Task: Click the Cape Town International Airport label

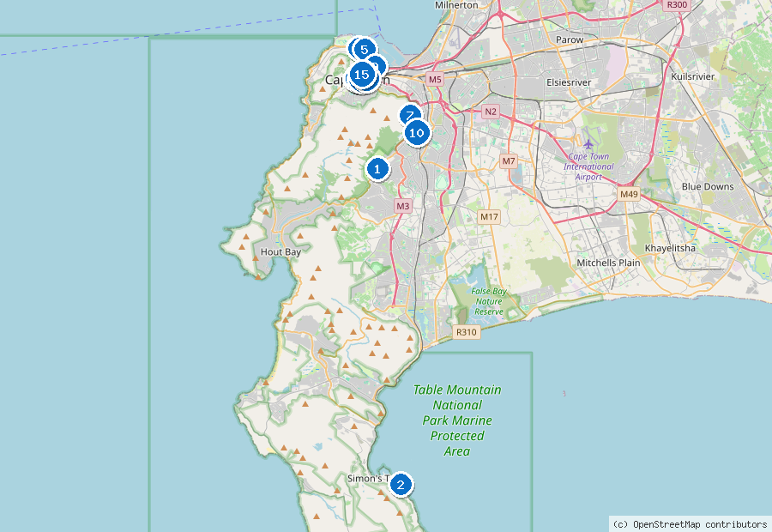Action: [588, 166]
